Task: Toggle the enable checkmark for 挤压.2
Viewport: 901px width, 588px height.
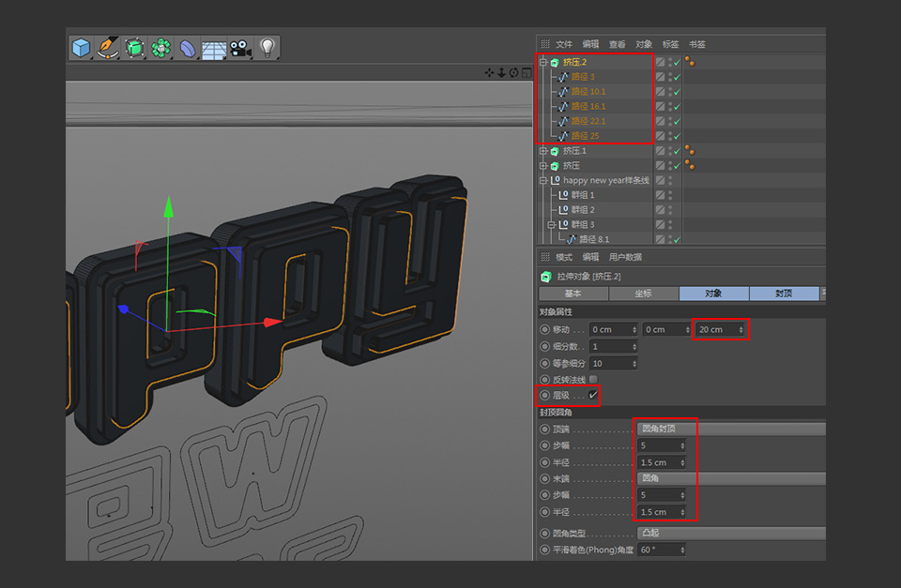Action: point(678,62)
